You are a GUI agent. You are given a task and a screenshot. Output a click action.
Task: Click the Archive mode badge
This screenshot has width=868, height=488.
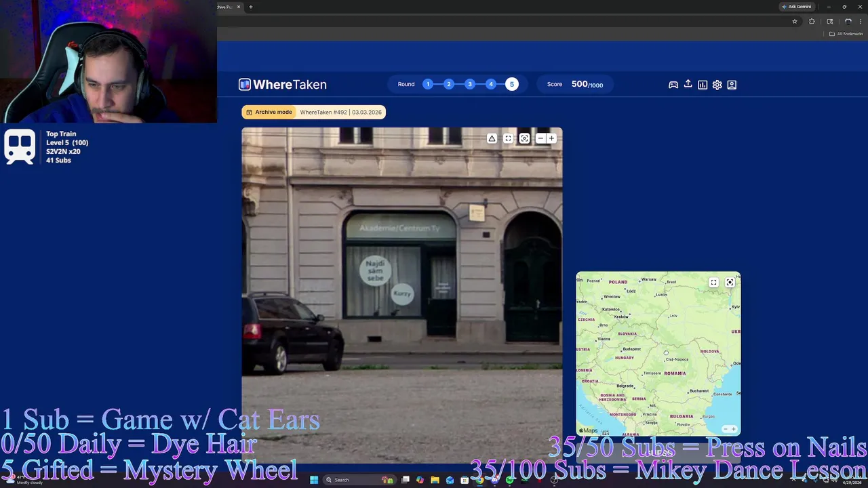tap(269, 112)
